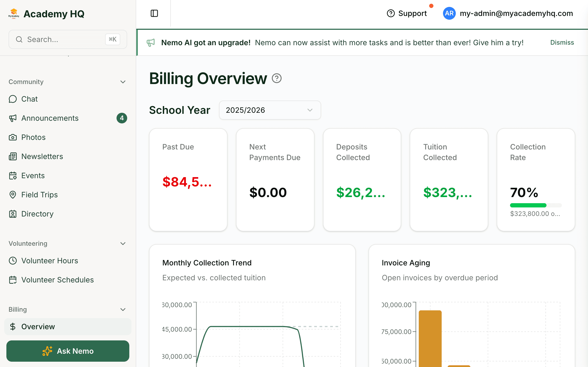The image size is (588, 367).
Task: Click the Chat bubble icon
Action: point(13,99)
